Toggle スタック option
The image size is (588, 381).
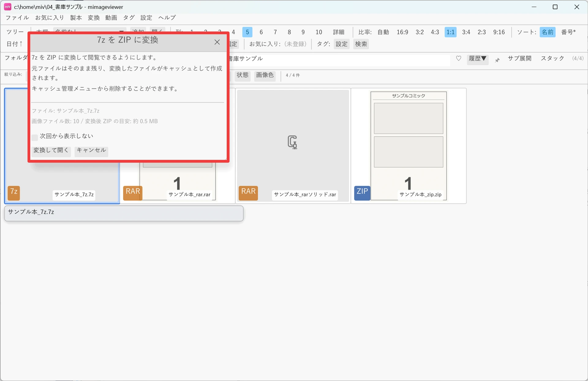(x=552, y=58)
